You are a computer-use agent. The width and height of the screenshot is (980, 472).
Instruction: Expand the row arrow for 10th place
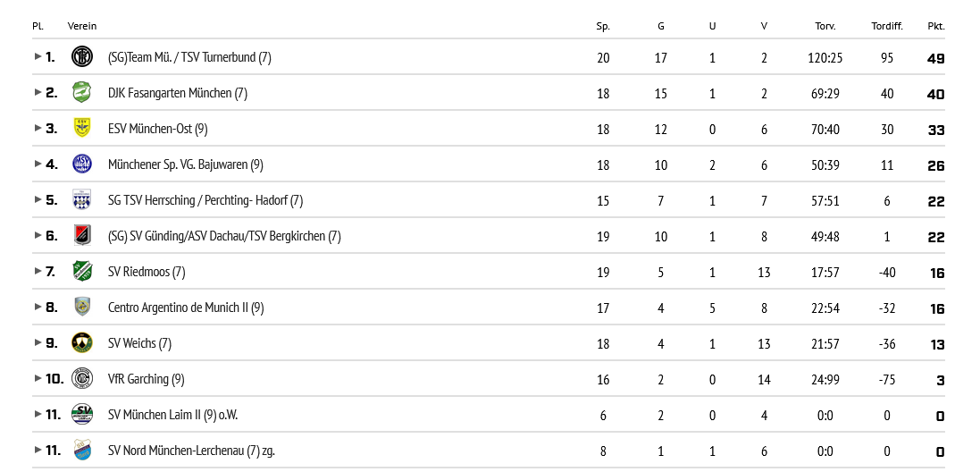point(38,378)
